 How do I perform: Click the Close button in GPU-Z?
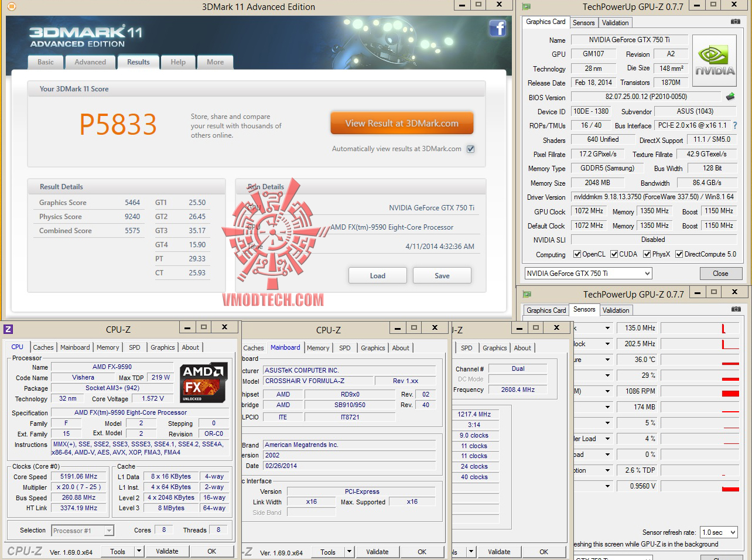(720, 274)
